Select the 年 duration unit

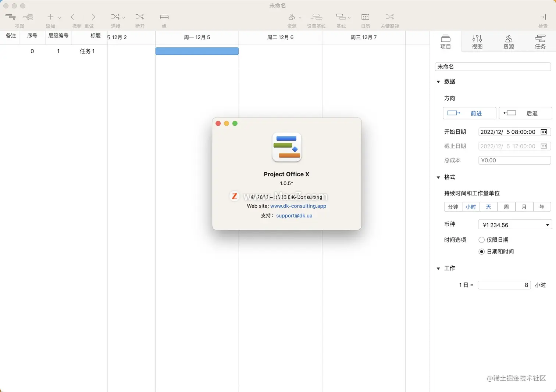coord(542,207)
